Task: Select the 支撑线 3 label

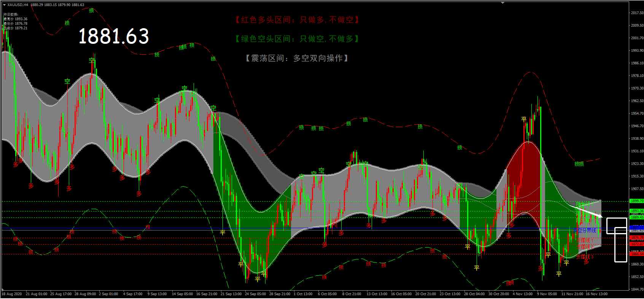Action: [x=585, y=257]
